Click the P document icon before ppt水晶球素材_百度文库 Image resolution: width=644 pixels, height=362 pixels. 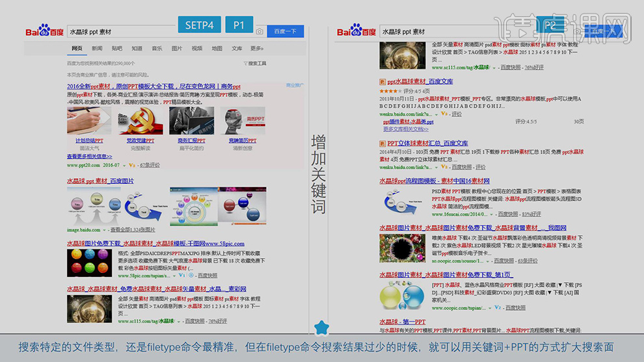[x=382, y=82]
